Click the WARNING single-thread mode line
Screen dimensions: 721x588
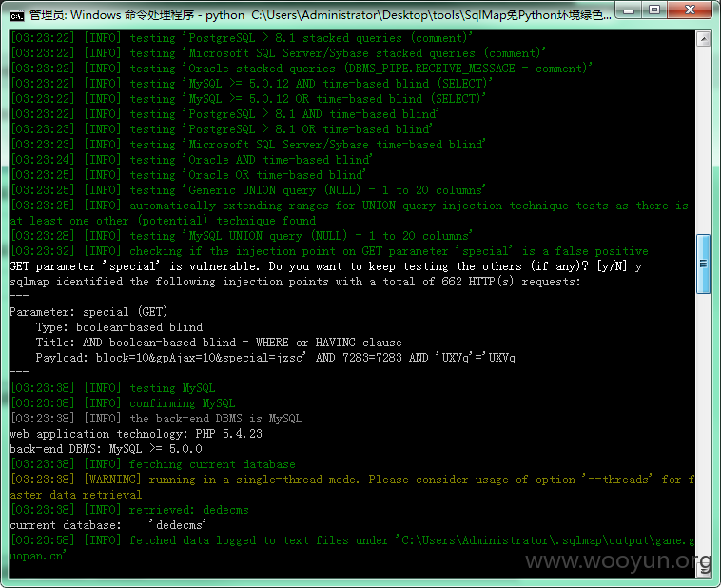(x=352, y=487)
